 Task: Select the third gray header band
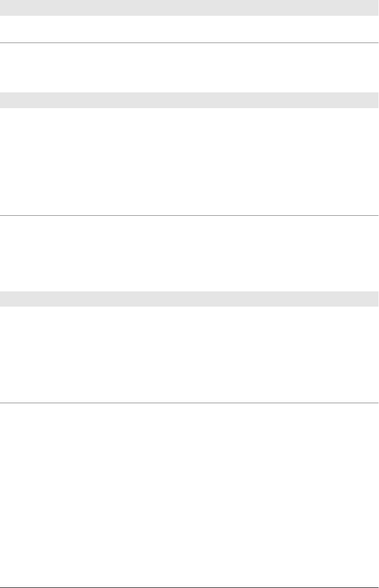(189, 299)
